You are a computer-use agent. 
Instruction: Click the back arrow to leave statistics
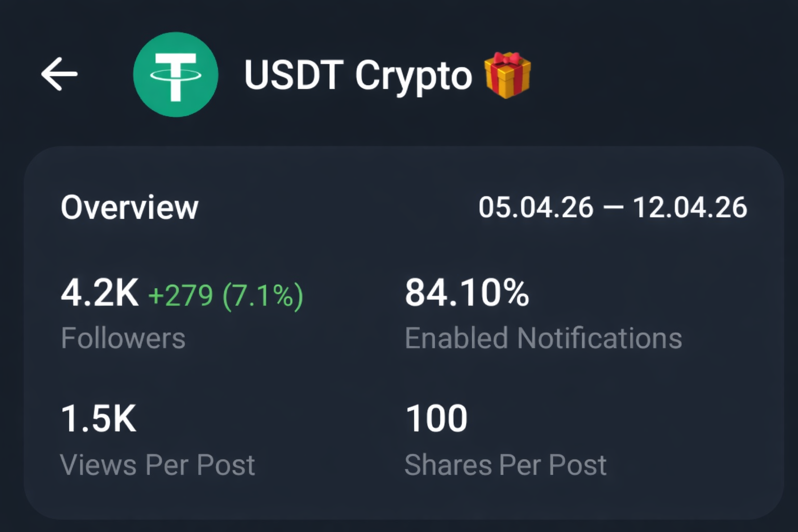60,74
